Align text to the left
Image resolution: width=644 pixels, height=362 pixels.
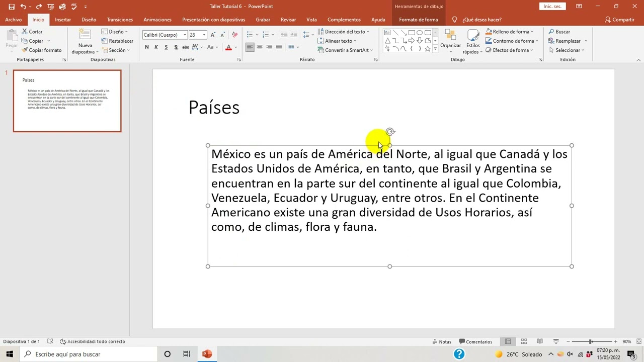click(250, 47)
